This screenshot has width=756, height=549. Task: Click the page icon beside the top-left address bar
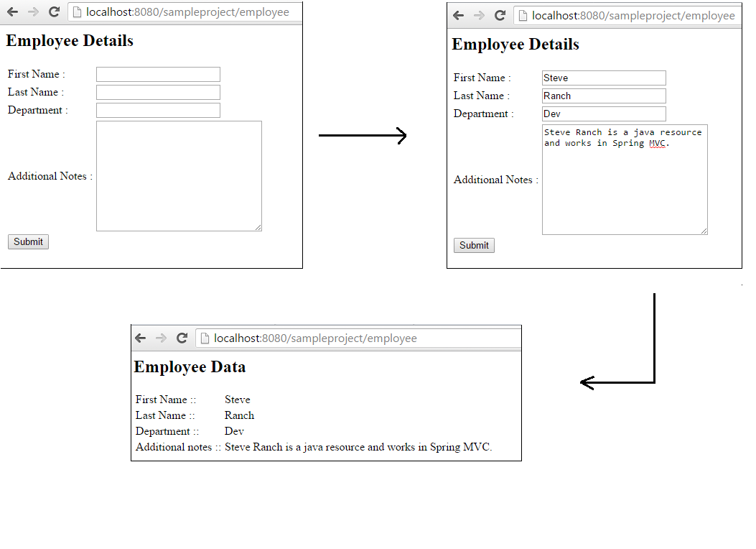(x=76, y=11)
